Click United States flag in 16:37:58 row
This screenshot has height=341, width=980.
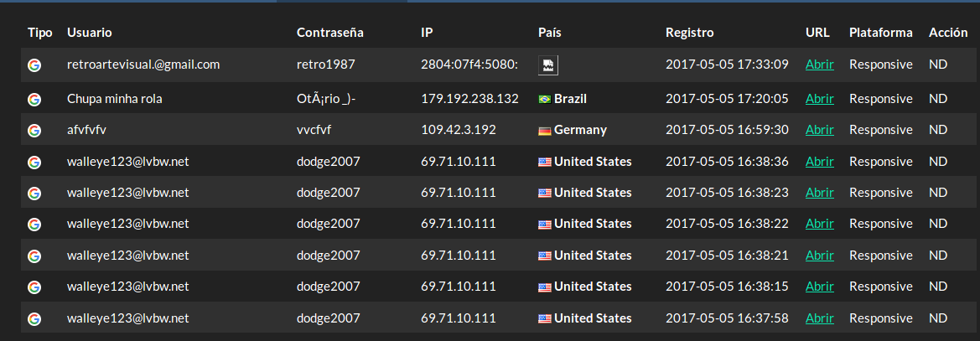(x=544, y=318)
